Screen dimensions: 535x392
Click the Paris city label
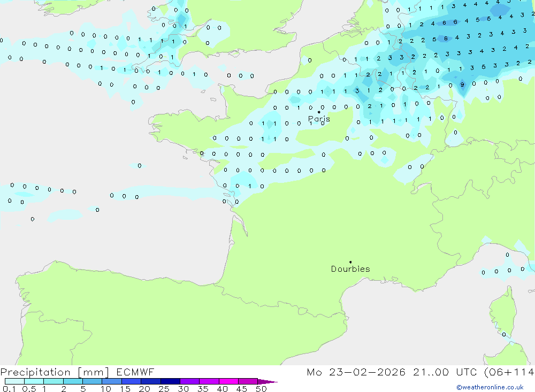[x=319, y=119]
